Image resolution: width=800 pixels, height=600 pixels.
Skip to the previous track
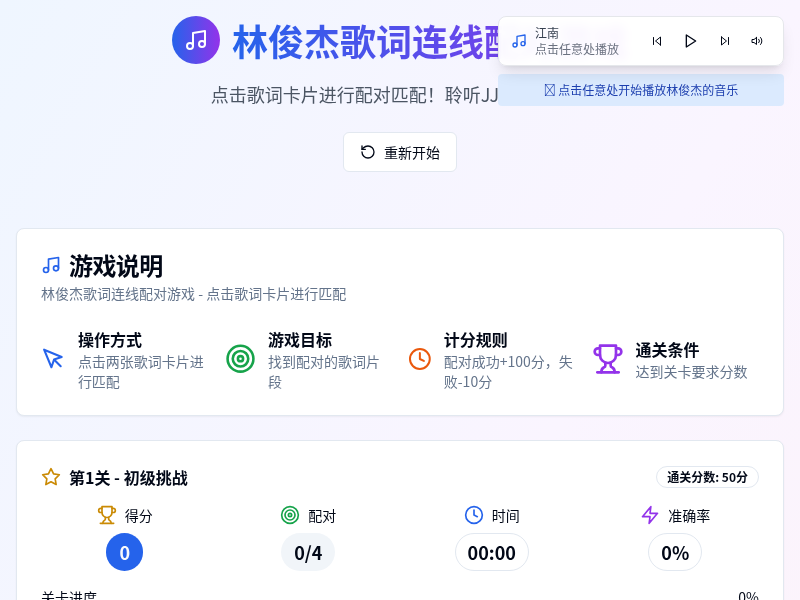[x=657, y=41]
